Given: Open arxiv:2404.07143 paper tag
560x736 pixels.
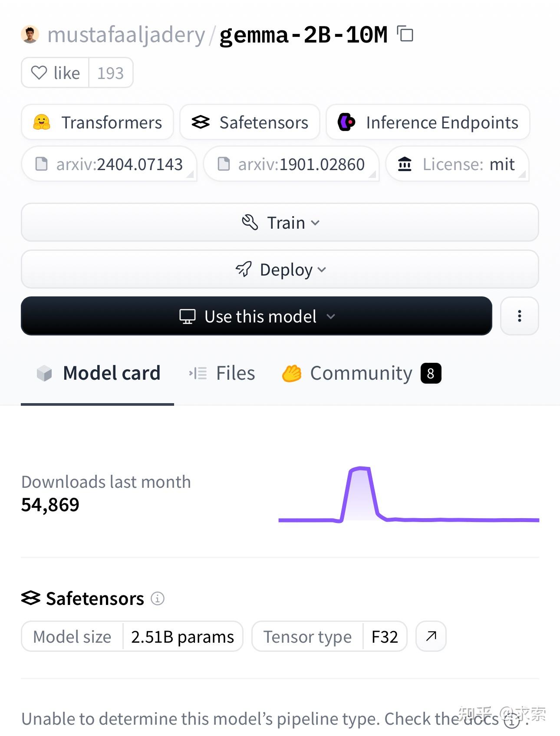Looking at the screenshot, I should (x=109, y=164).
